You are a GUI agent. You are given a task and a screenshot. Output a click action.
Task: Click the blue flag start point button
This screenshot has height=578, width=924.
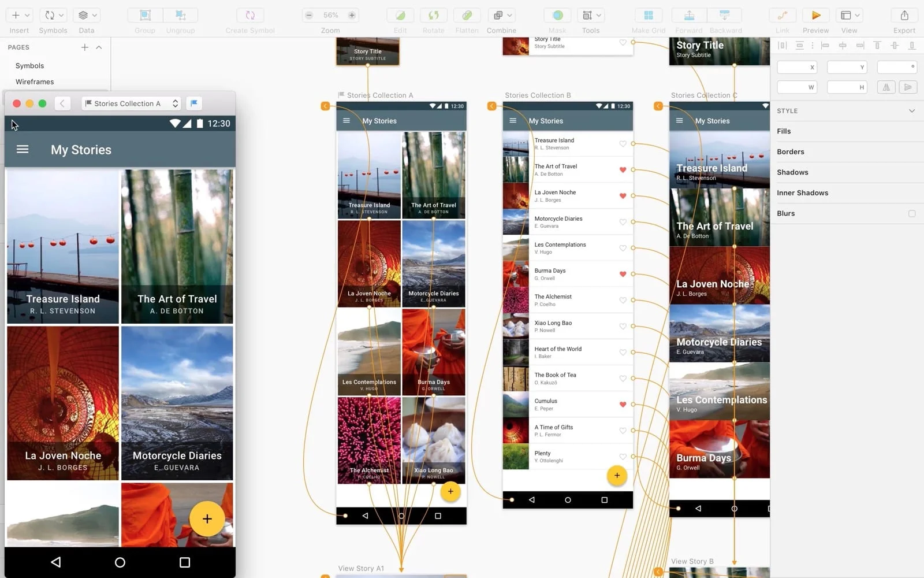click(x=195, y=103)
